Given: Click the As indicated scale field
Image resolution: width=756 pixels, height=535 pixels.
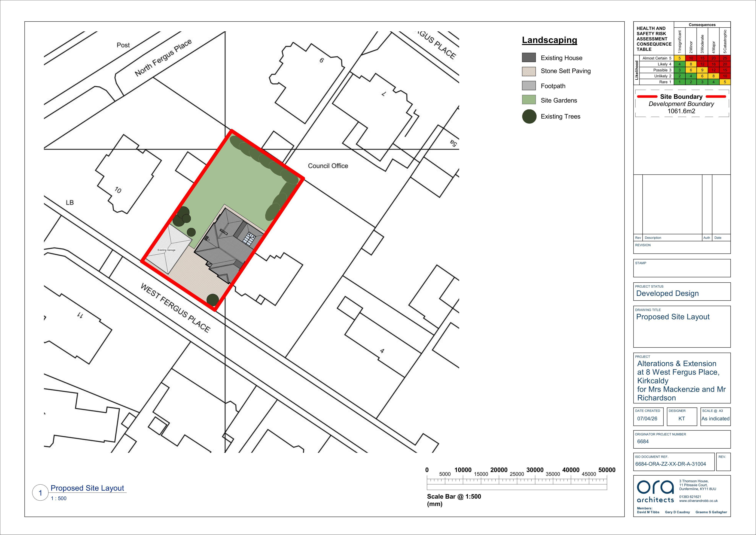Looking at the screenshot, I should (x=715, y=419).
